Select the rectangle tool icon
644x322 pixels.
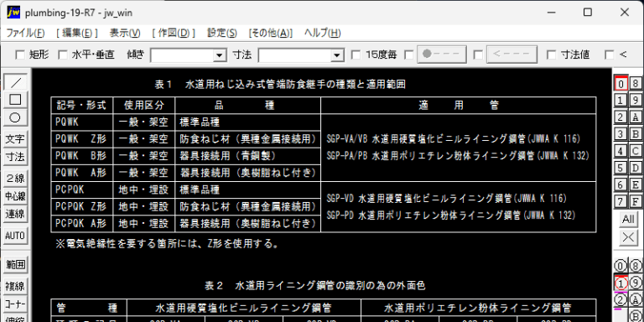[x=15, y=100]
